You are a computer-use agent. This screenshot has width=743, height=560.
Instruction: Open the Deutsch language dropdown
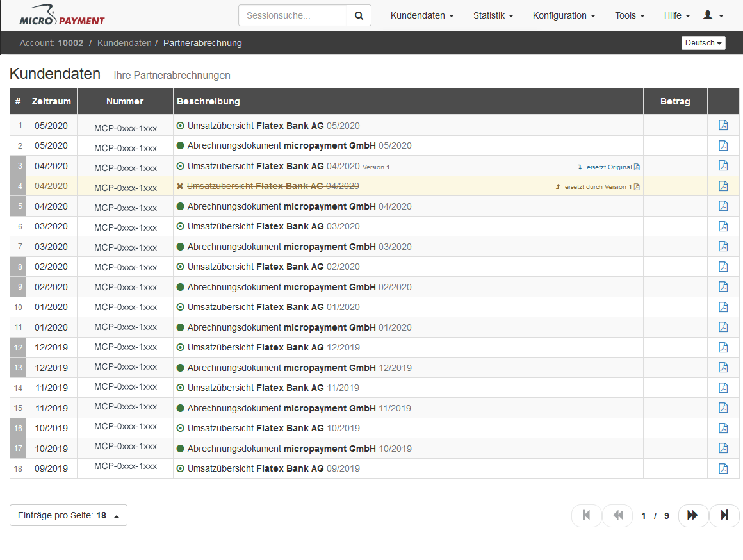coord(703,43)
